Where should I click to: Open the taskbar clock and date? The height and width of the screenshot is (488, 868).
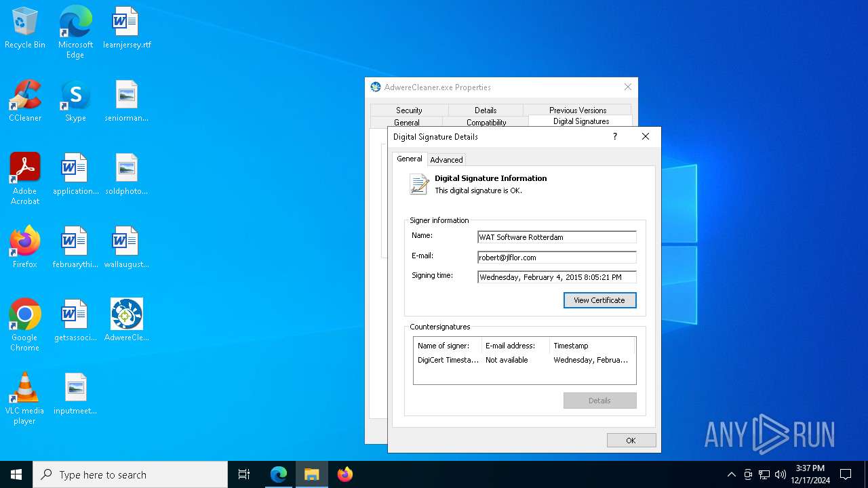coord(810,474)
